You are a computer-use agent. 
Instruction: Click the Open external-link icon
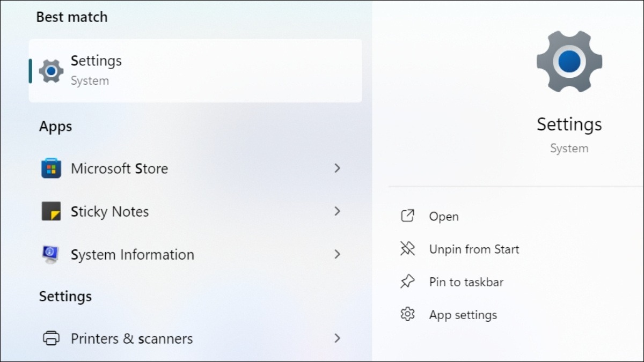click(408, 216)
